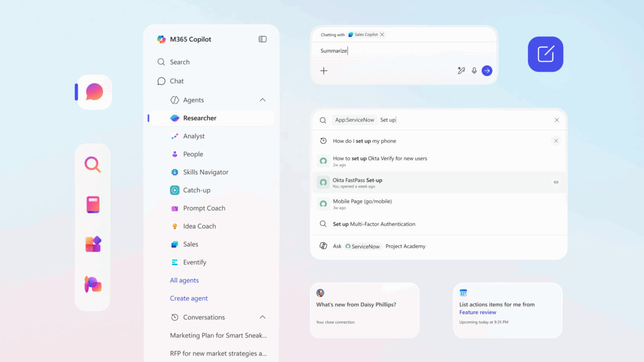644x362 pixels.
Task: Remove the Sales Copilot chip
Action: (382, 34)
